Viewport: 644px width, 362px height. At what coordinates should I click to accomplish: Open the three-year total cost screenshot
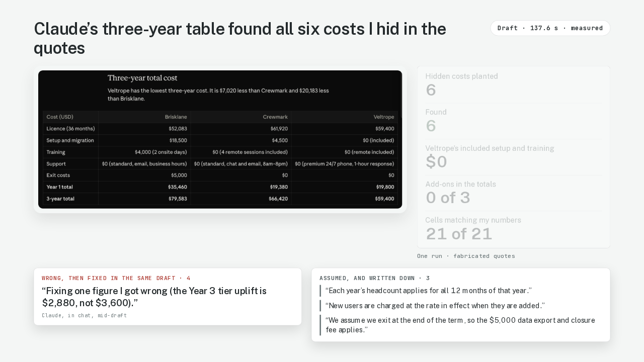point(220,139)
